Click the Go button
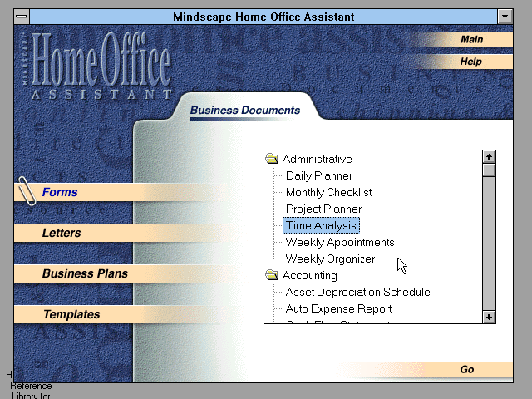Image resolution: width=532 pixels, height=399 pixels. point(467,369)
